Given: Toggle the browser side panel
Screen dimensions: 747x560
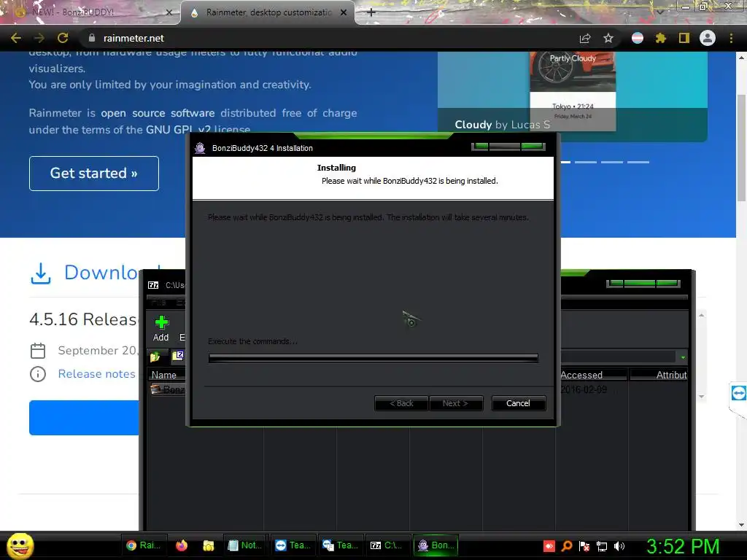Looking at the screenshot, I should click(x=684, y=38).
